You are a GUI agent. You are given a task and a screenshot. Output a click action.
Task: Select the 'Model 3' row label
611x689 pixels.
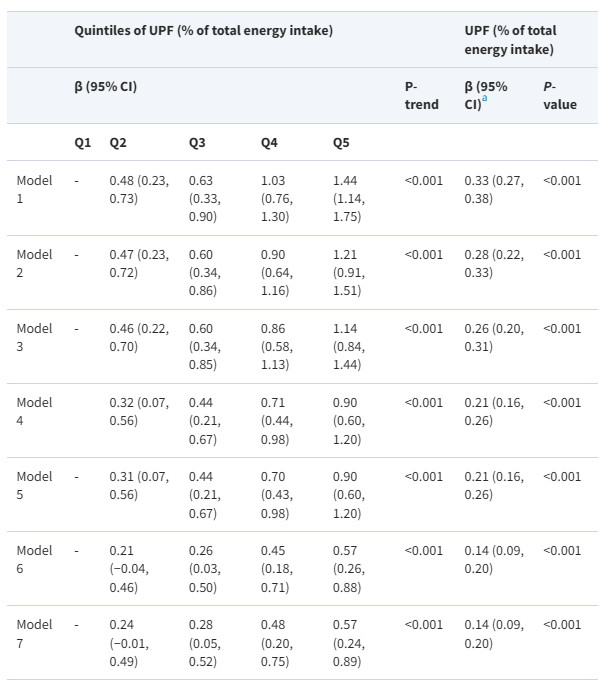coord(34,338)
